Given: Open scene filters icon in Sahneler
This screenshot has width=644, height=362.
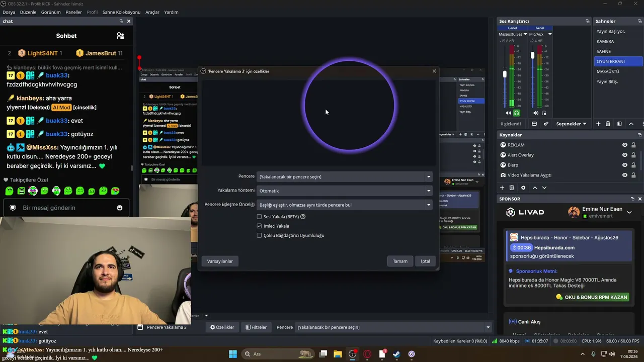Looking at the screenshot, I should tap(619, 124).
